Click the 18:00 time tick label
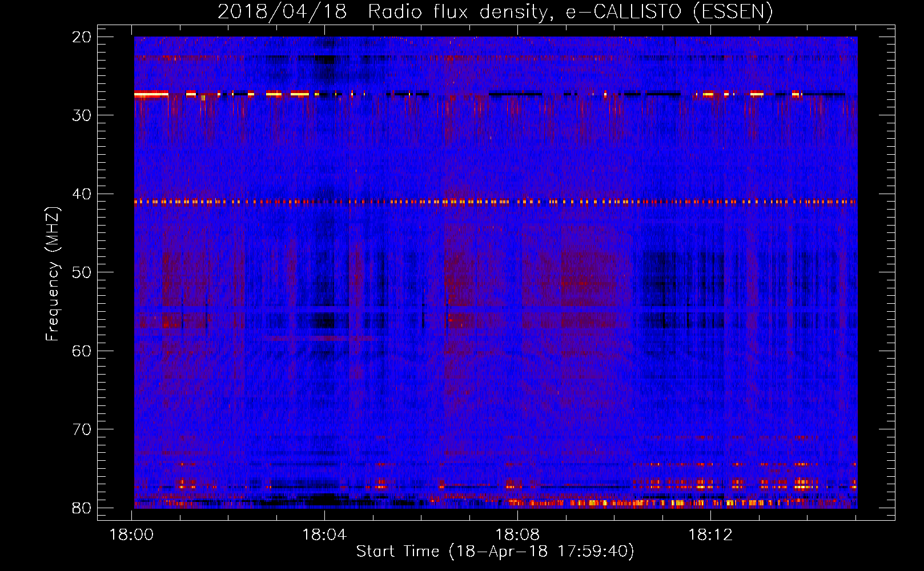Viewport: 924px width, 571px height. (x=132, y=535)
